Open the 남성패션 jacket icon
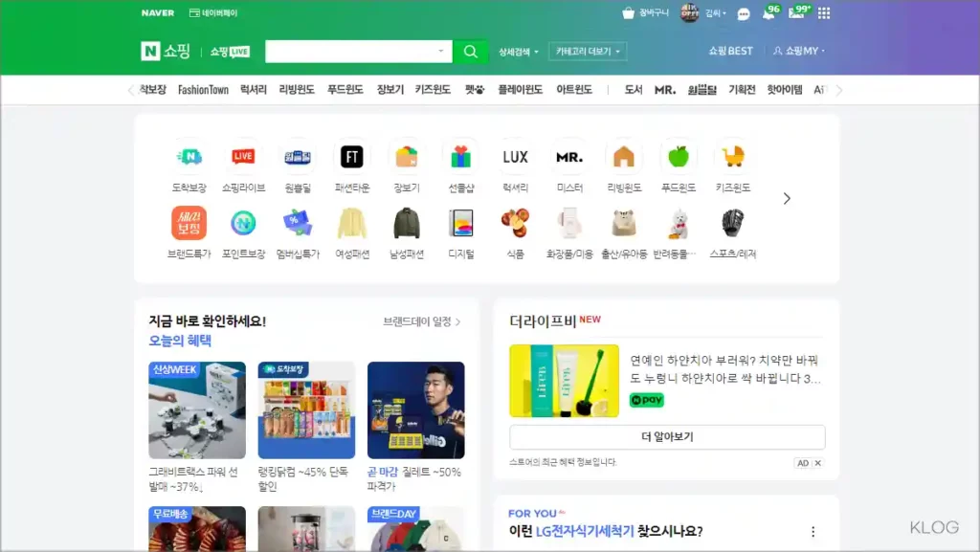The width and height of the screenshot is (980, 552). 406,223
